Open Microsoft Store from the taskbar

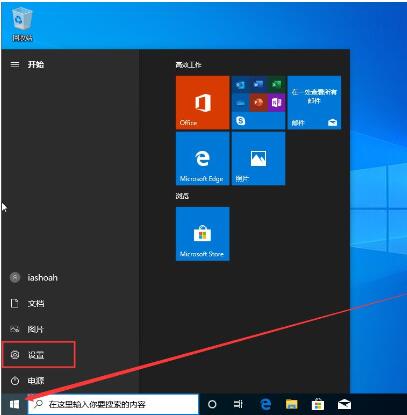pos(318,404)
